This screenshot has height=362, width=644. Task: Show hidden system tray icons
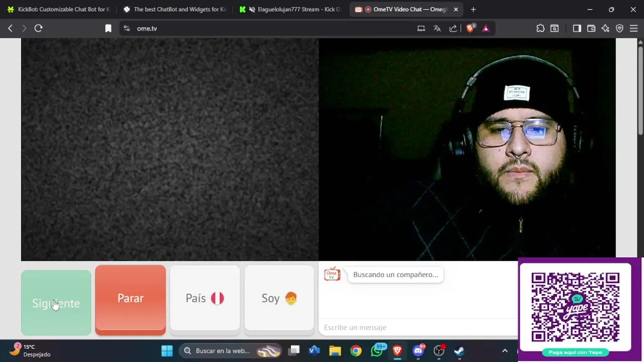click(505, 351)
